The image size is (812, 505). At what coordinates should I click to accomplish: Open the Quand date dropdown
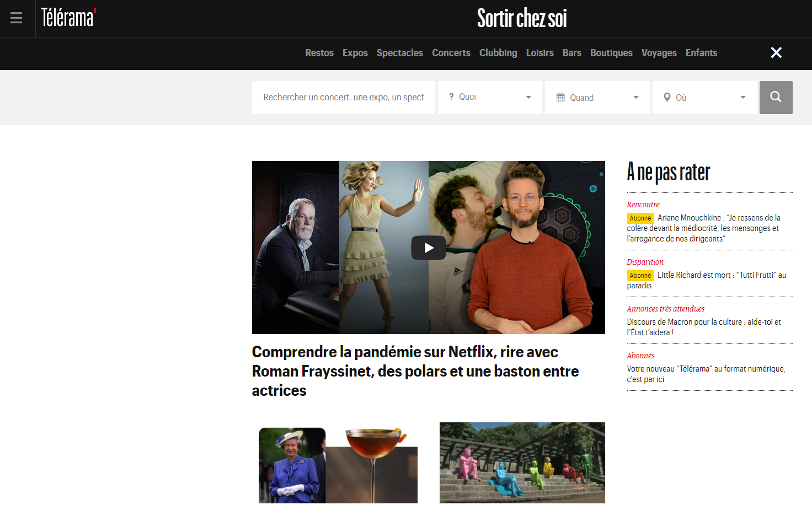pos(597,98)
